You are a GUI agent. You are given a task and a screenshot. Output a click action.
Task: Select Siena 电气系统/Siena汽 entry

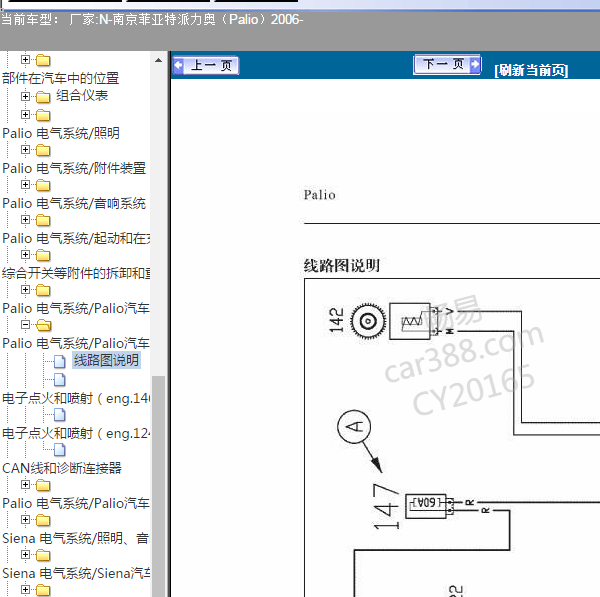tap(76, 573)
